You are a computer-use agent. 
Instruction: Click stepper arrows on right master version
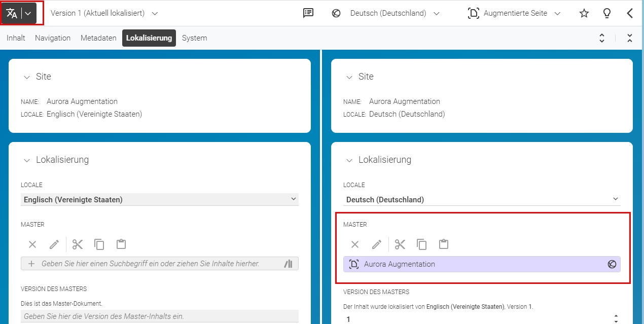(x=616, y=319)
